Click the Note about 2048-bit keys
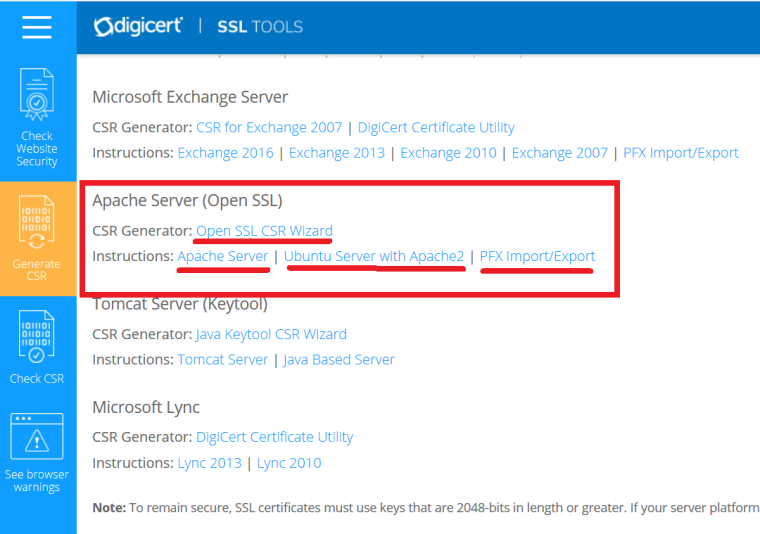The image size is (760, 534). [426, 508]
